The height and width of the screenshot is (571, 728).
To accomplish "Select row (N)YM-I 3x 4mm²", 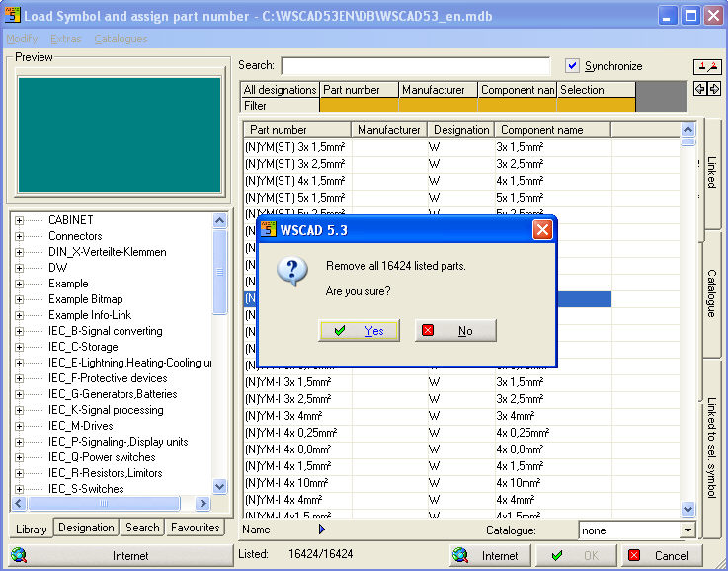I will [x=428, y=416].
